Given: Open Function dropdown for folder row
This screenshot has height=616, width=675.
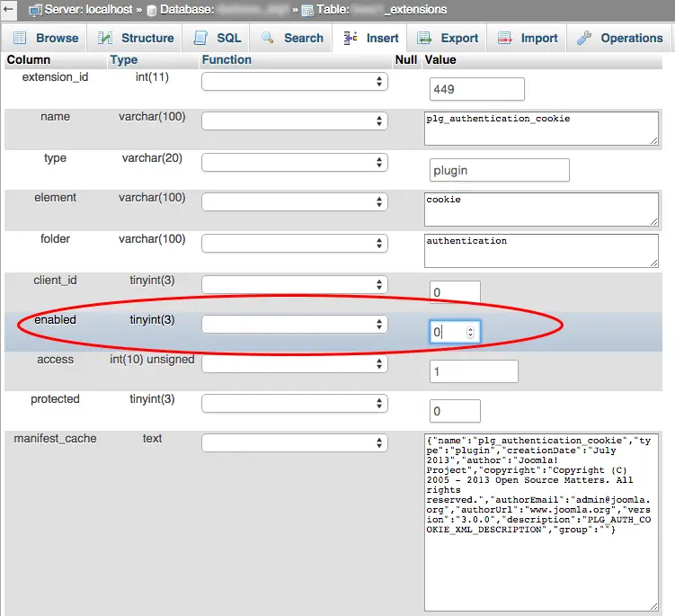Looking at the screenshot, I should coord(295,244).
